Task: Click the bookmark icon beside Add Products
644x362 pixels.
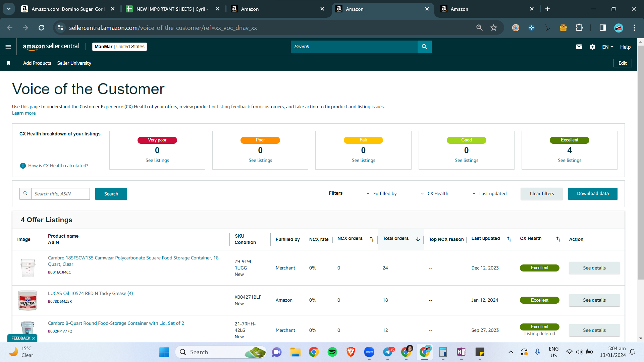Action: click(x=9, y=63)
